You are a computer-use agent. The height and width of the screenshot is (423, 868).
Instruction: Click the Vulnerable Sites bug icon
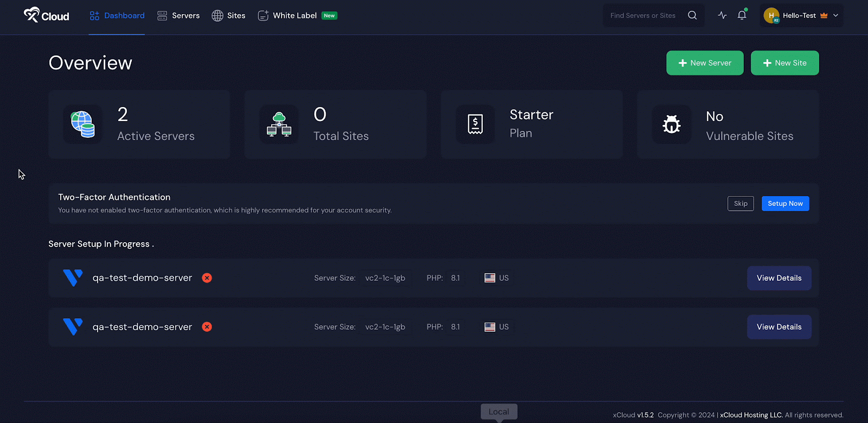pyautogui.click(x=672, y=124)
